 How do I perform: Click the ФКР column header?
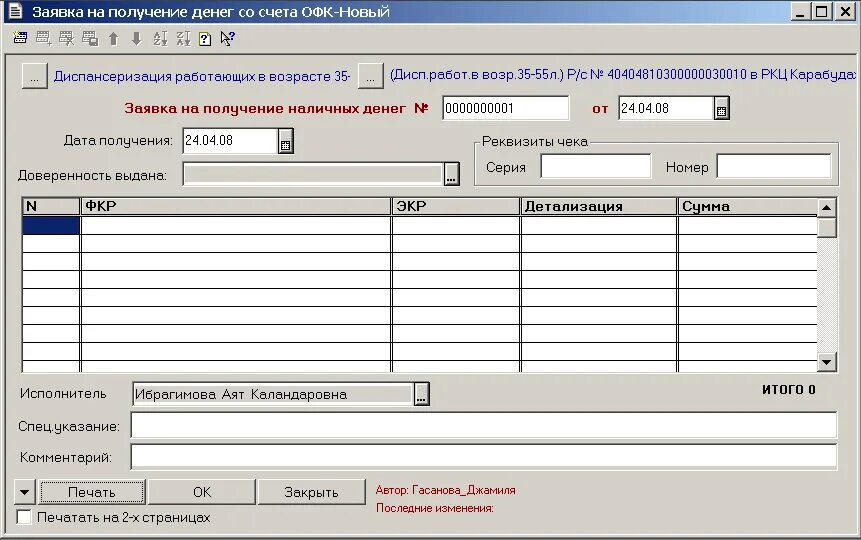click(x=236, y=207)
